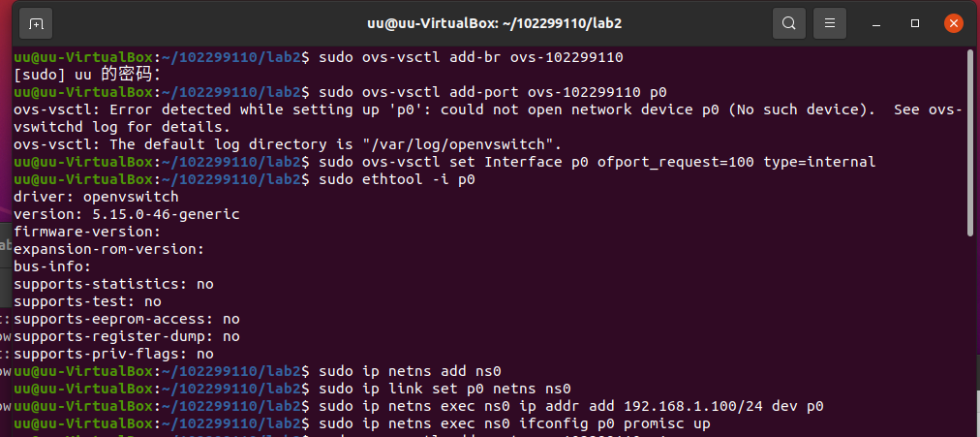
Task: Click the '[sudo] uu 的密码' prompt line
Action: [87, 75]
